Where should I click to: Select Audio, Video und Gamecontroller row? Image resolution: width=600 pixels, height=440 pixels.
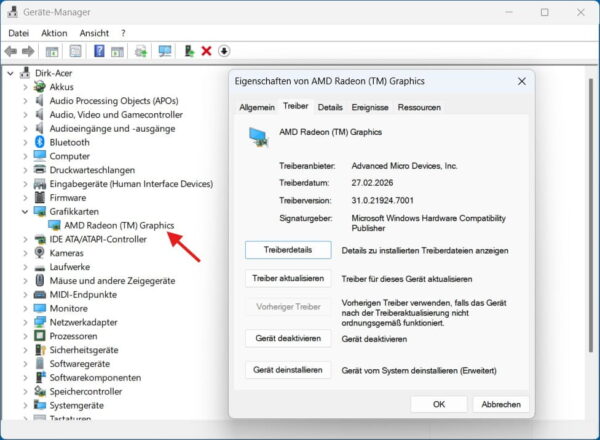116,114
